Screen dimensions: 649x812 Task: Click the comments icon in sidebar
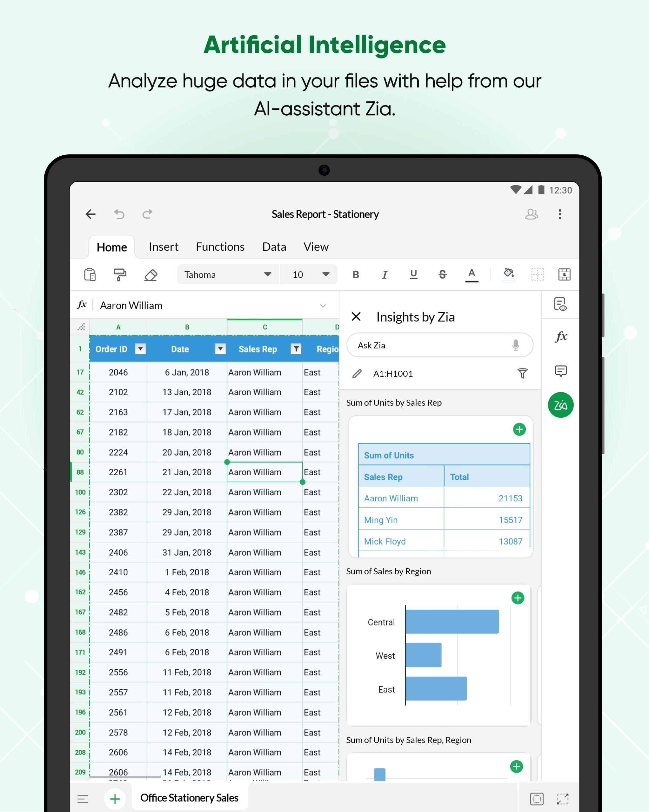coord(560,371)
